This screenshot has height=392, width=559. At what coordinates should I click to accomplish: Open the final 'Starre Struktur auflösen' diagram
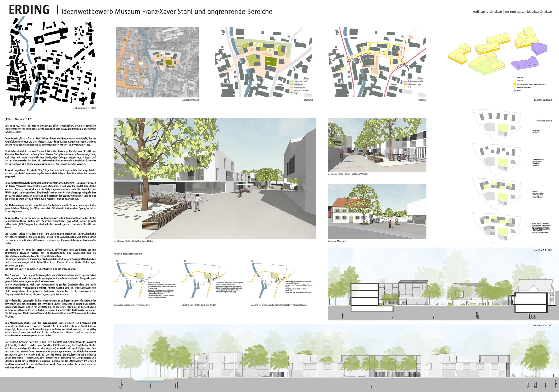click(496, 228)
